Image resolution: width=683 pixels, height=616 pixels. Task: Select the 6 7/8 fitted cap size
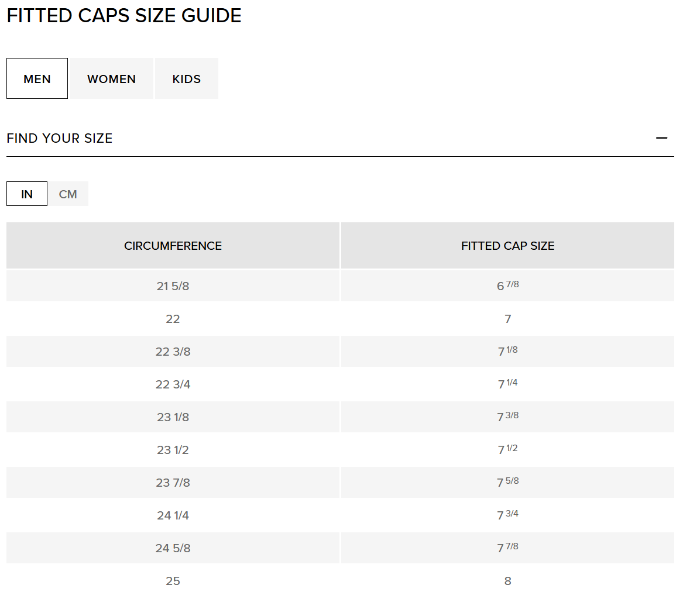[x=507, y=285]
